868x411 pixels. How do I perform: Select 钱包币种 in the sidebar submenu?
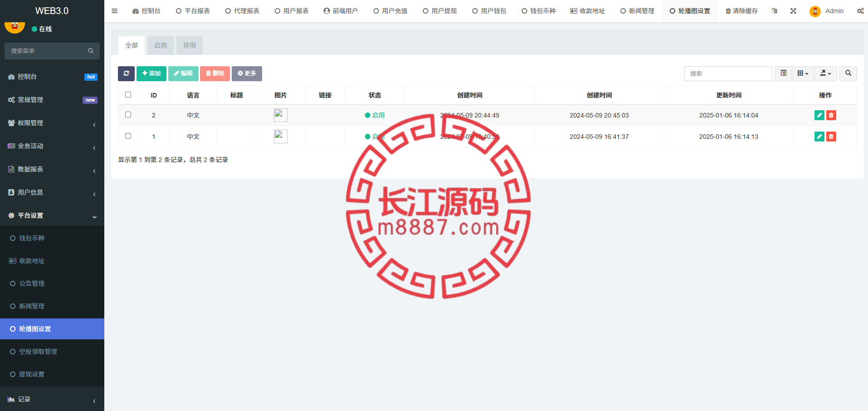[52, 238]
